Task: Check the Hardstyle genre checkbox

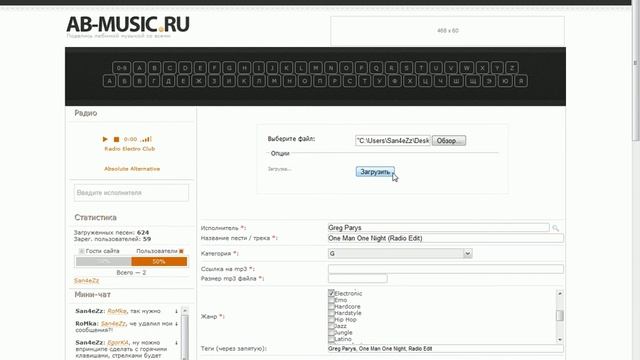Action: point(331,313)
